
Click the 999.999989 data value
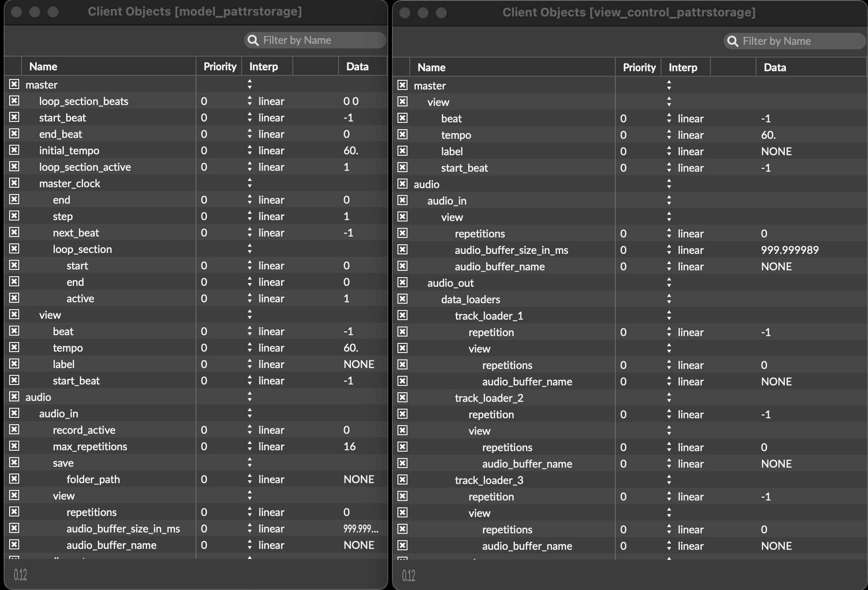pos(790,250)
